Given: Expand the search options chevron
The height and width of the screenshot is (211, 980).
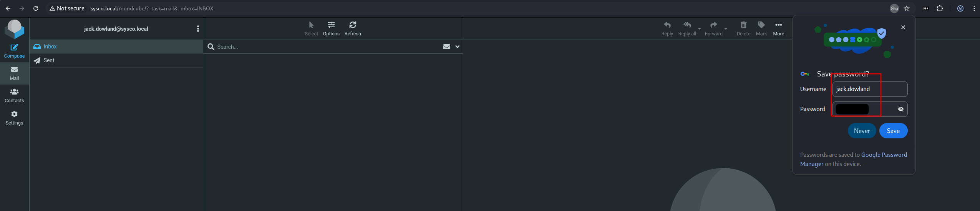Looking at the screenshot, I should tap(457, 47).
